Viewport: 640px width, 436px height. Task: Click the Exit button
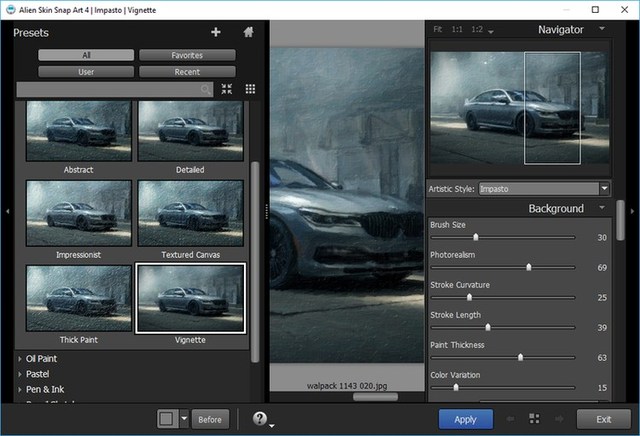[x=603, y=418]
